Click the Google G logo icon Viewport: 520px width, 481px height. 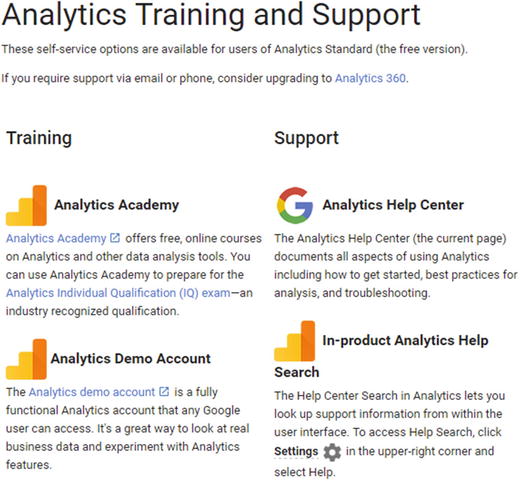(295, 205)
